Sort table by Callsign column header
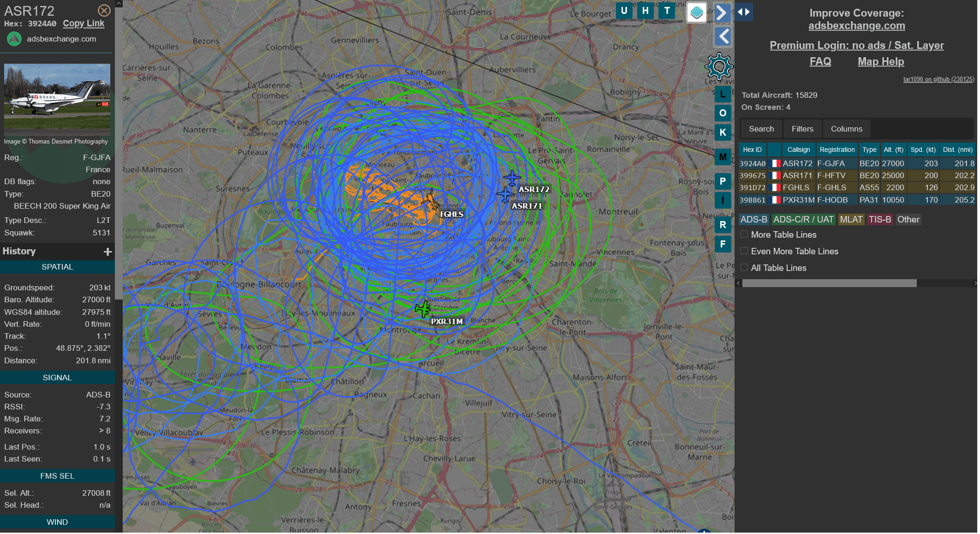The width and height of the screenshot is (980, 534). tap(798, 150)
